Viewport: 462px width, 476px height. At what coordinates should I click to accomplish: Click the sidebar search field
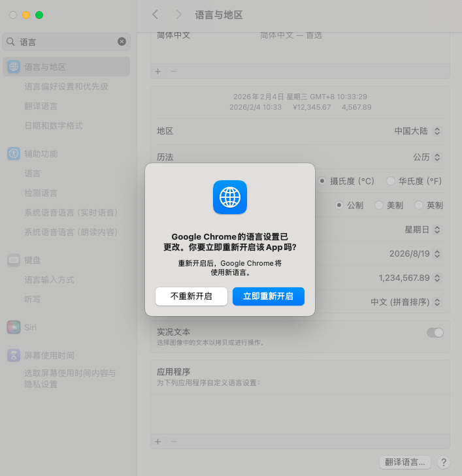(x=66, y=42)
